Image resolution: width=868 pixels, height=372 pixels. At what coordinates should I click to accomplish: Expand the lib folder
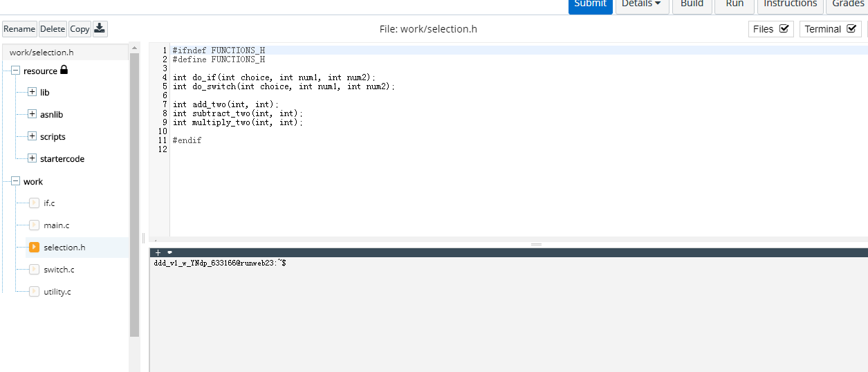pyautogui.click(x=32, y=92)
